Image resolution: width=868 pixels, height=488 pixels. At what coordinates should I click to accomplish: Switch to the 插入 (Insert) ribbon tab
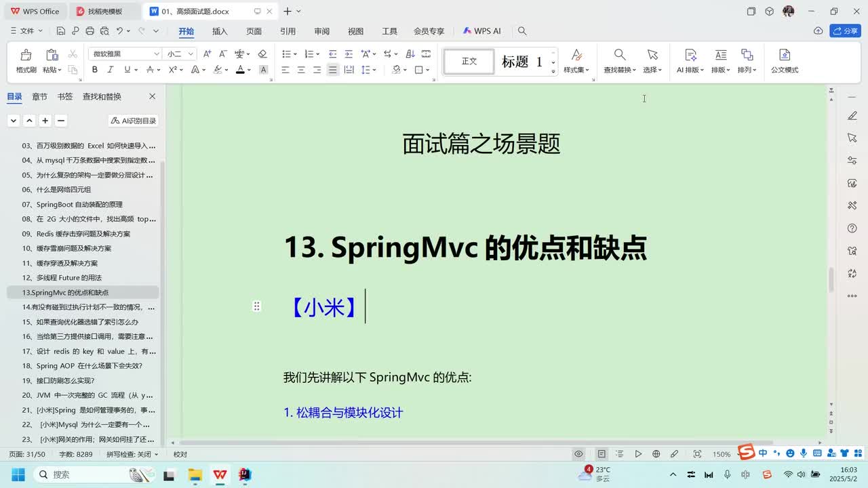click(220, 31)
